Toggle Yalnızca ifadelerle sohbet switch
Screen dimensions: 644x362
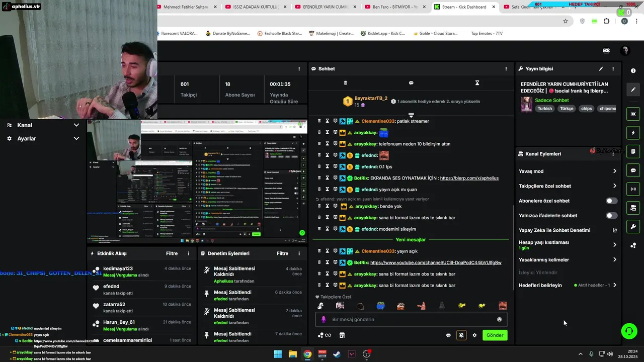(611, 216)
